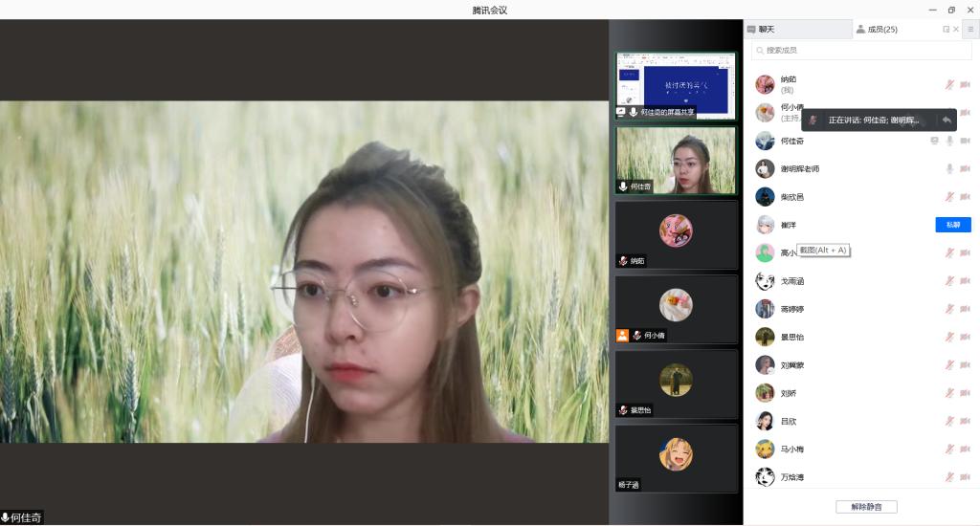The width and height of the screenshot is (980, 526).
Task: Toggle 柴欣邑's muted microphone
Action: tap(949, 197)
